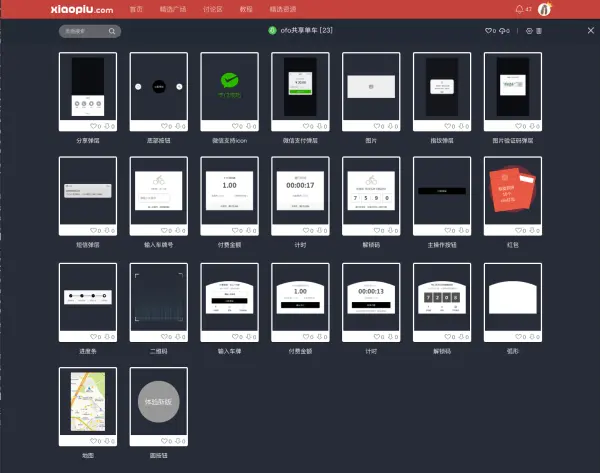Open the 主操作按钮 component thumbnail
600x473 pixels.
pyautogui.click(x=442, y=191)
